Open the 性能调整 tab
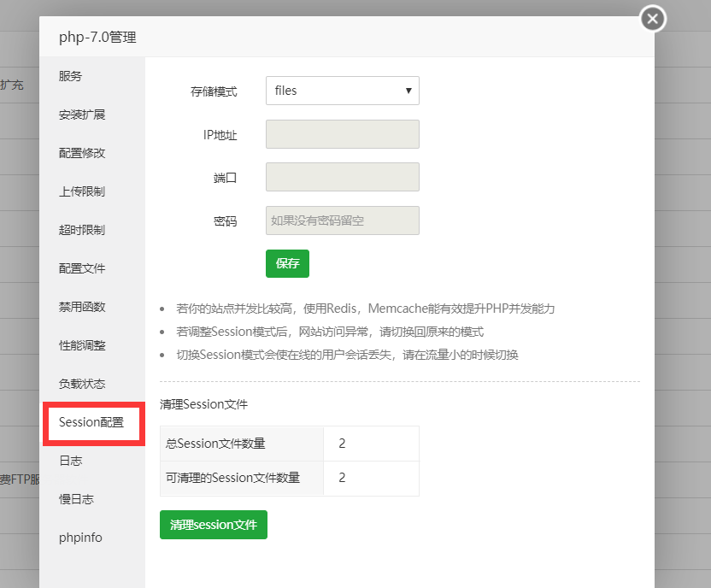 [x=82, y=345]
